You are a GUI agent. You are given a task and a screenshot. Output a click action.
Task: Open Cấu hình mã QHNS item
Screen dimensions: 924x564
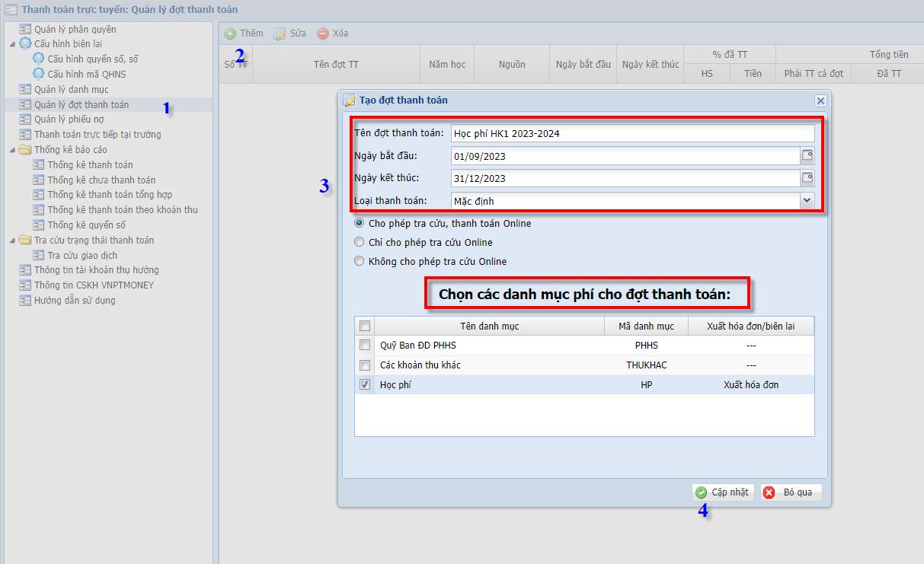pyautogui.click(x=86, y=75)
